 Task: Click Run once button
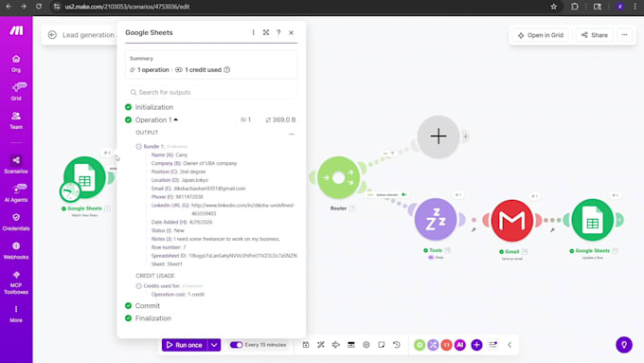click(185, 345)
